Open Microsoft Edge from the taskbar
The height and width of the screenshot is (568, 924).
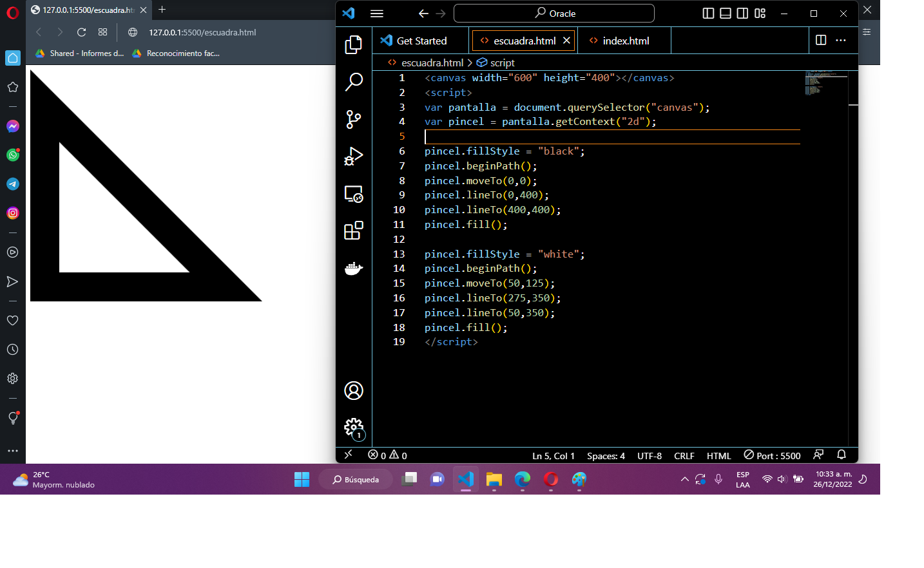pyautogui.click(x=523, y=479)
